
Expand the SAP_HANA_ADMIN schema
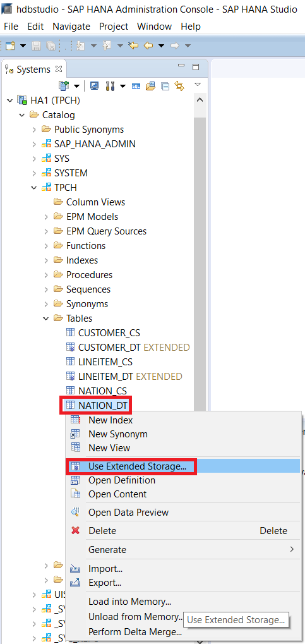tap(34, 144)
